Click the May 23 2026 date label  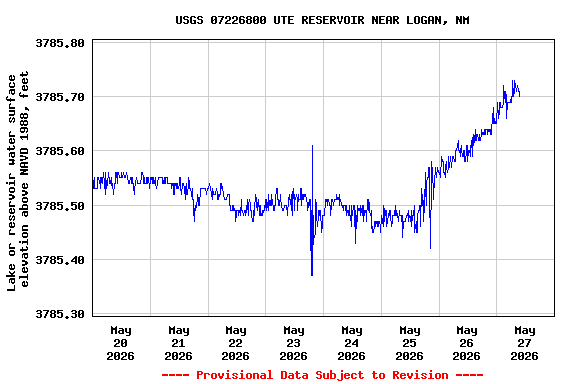tap(294, 343)
